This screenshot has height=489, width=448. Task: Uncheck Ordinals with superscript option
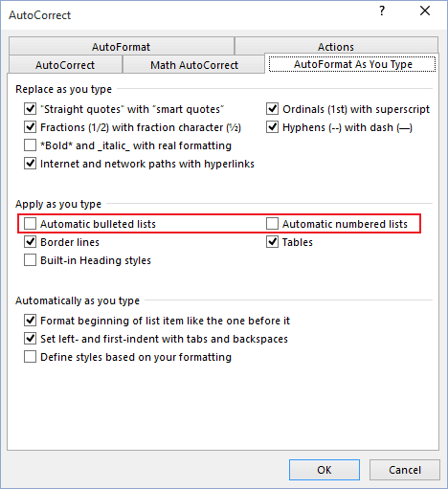tap(272, 109)
